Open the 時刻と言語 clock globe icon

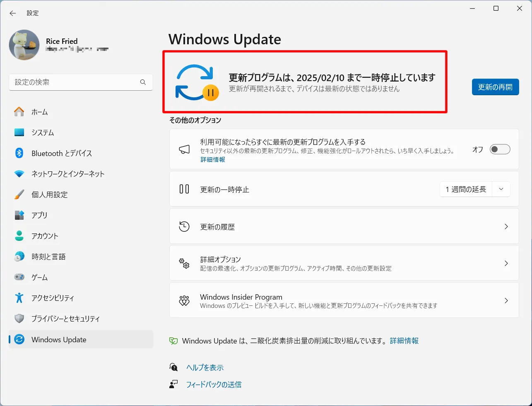pos(19,257)
